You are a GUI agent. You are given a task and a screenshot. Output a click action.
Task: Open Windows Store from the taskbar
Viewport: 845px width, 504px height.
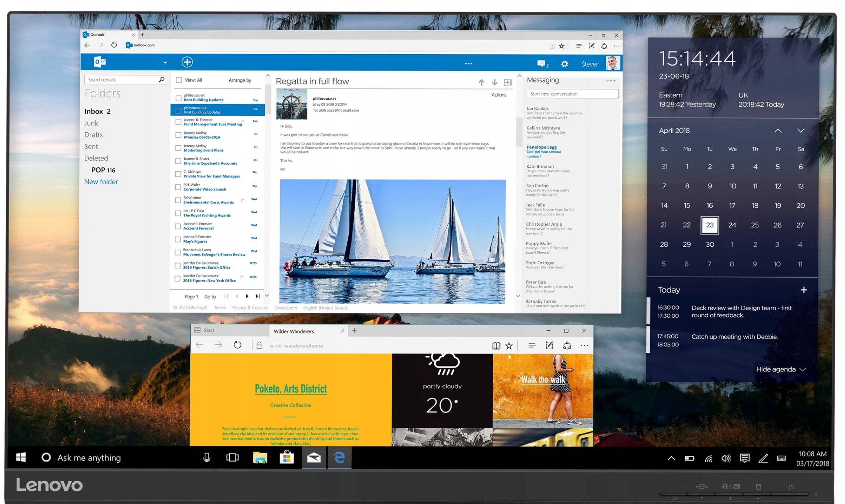286,458
